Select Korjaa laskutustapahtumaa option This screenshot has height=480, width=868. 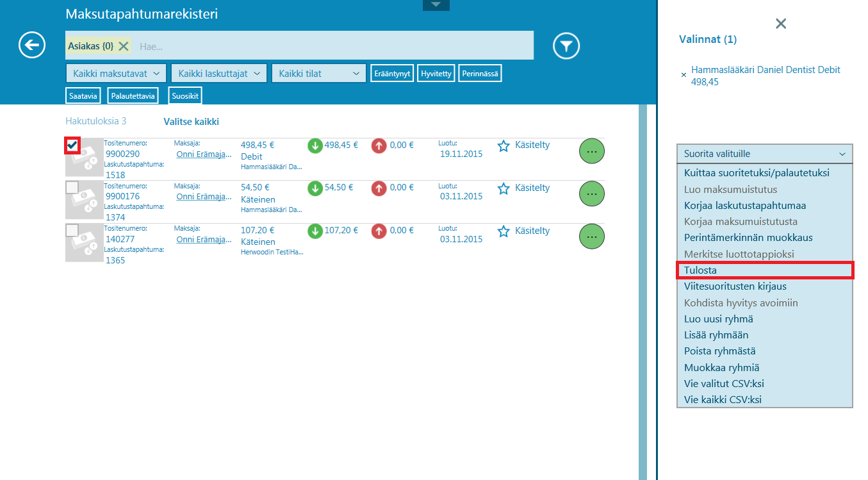tap(765, 206)
